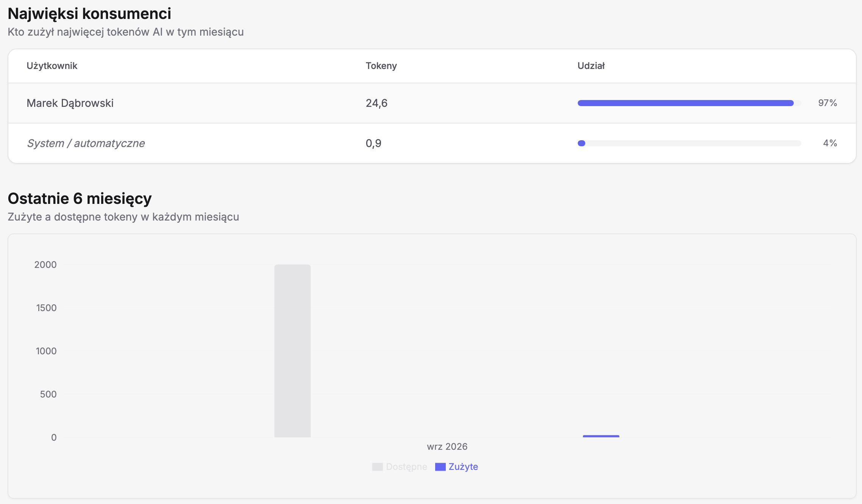Image resolution: width=862 pixels, height=504 pixels.
Task: Click the 'Kto zużył najwięcej tokenów' subtitle
Action: pos(125,32)
